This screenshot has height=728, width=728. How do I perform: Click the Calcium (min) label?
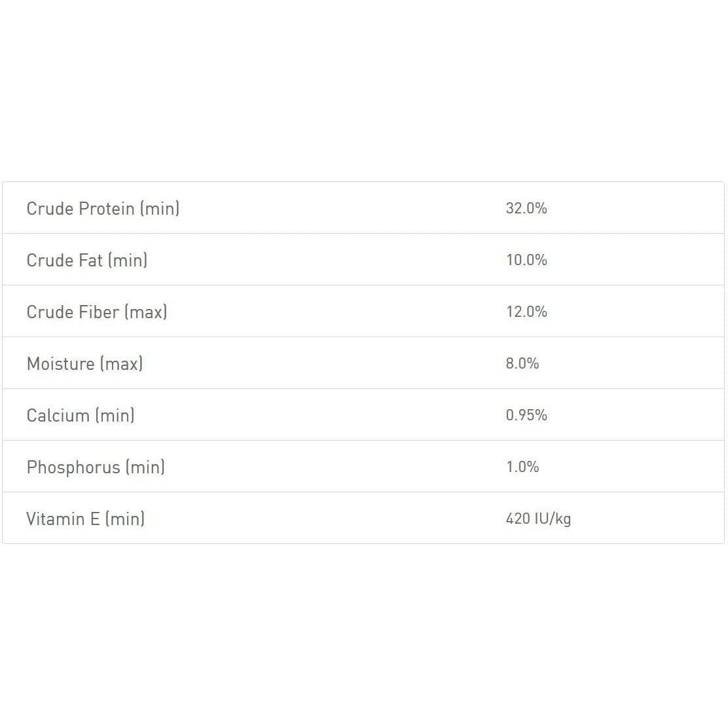[x=81, y=415]
